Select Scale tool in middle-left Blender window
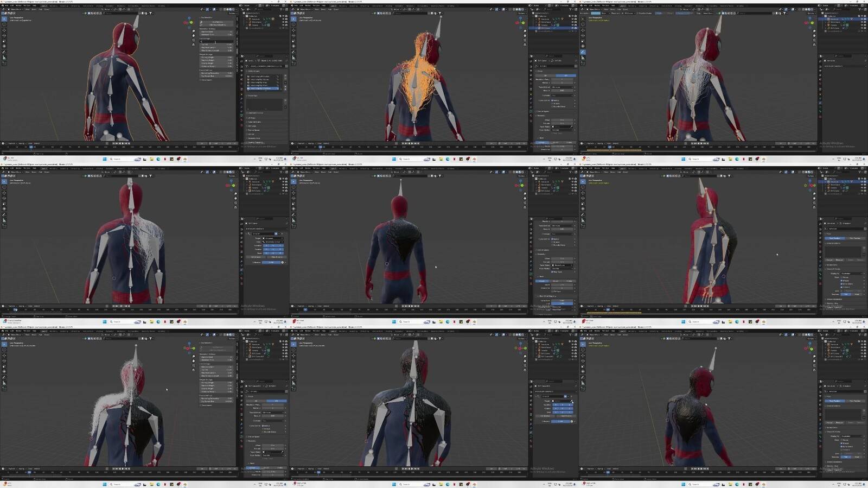Viewport: 868px width, 488px height. (4, 204)
